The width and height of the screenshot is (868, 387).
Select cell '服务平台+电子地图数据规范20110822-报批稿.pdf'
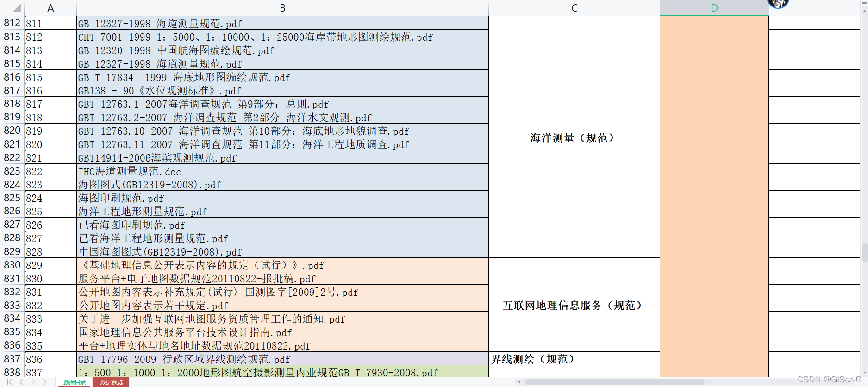(x=282, y=278)
